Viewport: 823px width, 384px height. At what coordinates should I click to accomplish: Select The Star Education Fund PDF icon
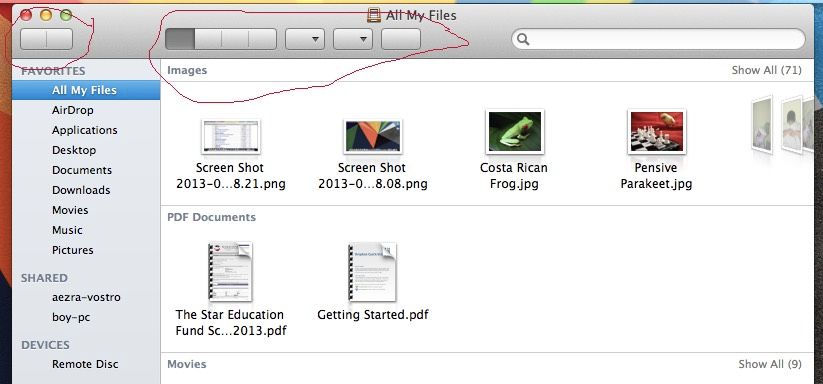click(x=230, y=272)
